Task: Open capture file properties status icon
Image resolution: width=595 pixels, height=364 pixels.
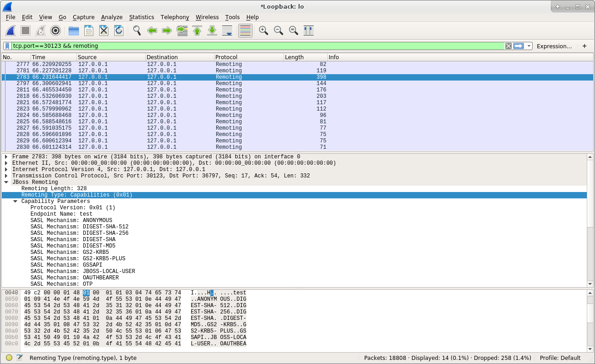Action: coord(20,358)
